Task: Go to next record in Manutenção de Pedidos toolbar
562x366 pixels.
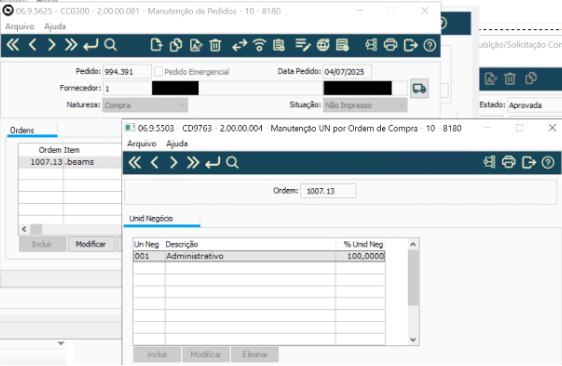Action: (52, 45)
